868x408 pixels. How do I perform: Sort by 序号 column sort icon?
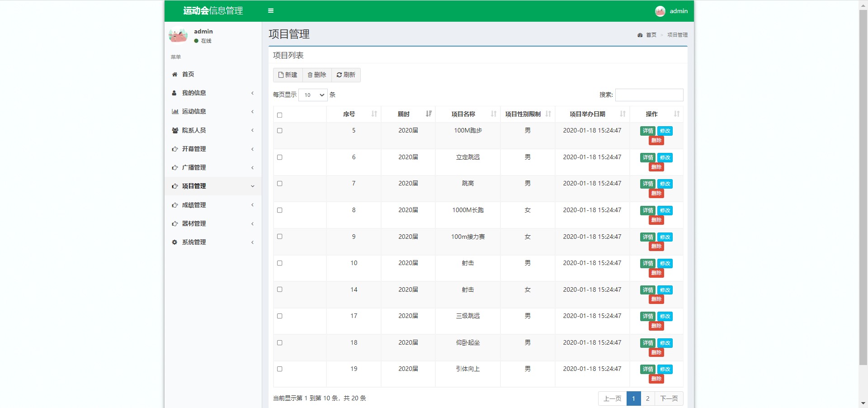click(374, 114)
